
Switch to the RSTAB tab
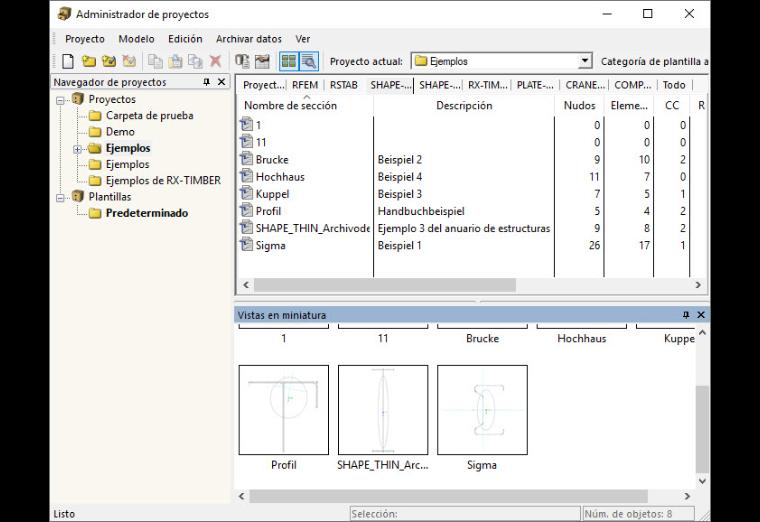344,85
